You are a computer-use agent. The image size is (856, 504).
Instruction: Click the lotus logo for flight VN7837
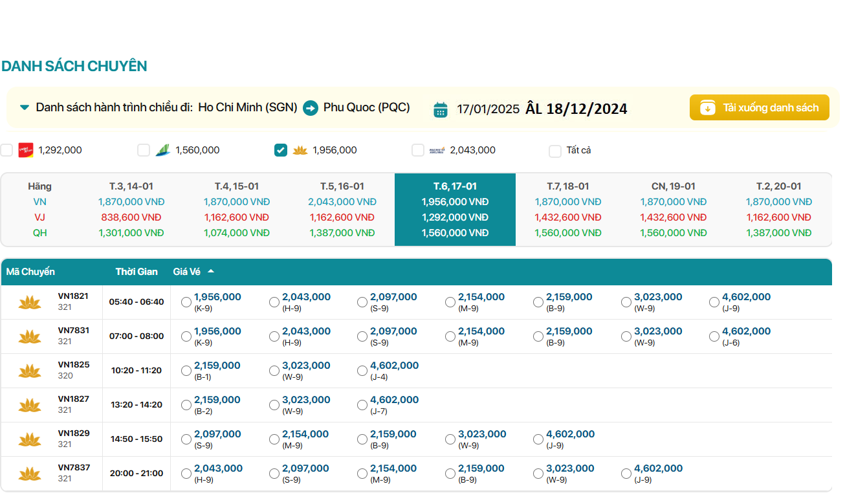(x=30, y=474)
